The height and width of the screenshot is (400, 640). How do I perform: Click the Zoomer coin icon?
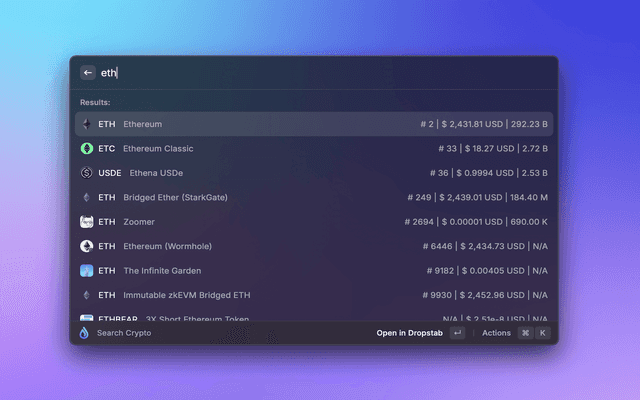point(86,222)
